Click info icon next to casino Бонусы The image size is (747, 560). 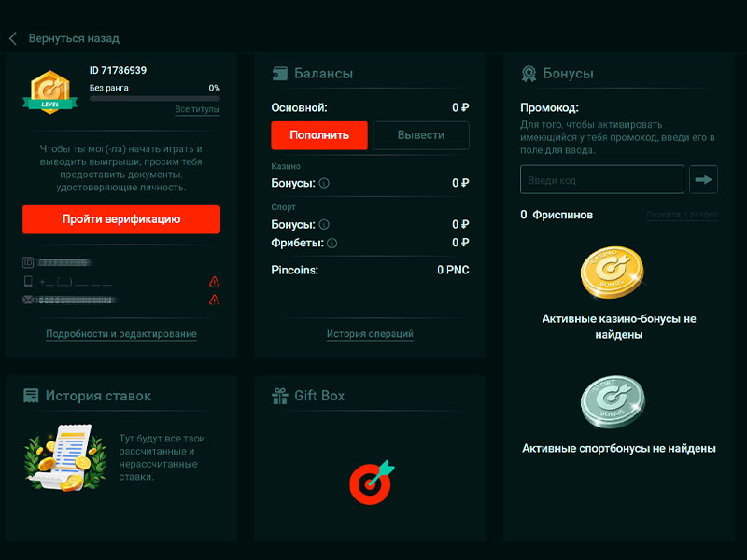pos(324,184)
